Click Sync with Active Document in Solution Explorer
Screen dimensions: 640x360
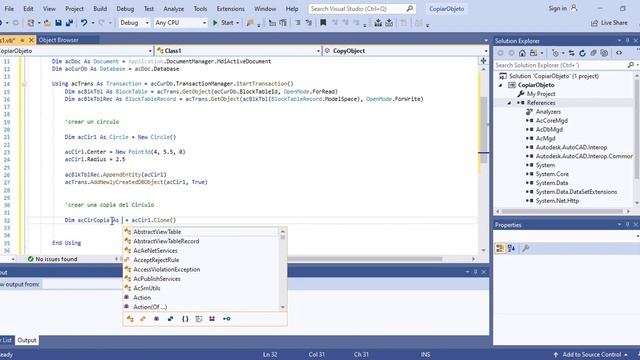[x=571, y=53]
